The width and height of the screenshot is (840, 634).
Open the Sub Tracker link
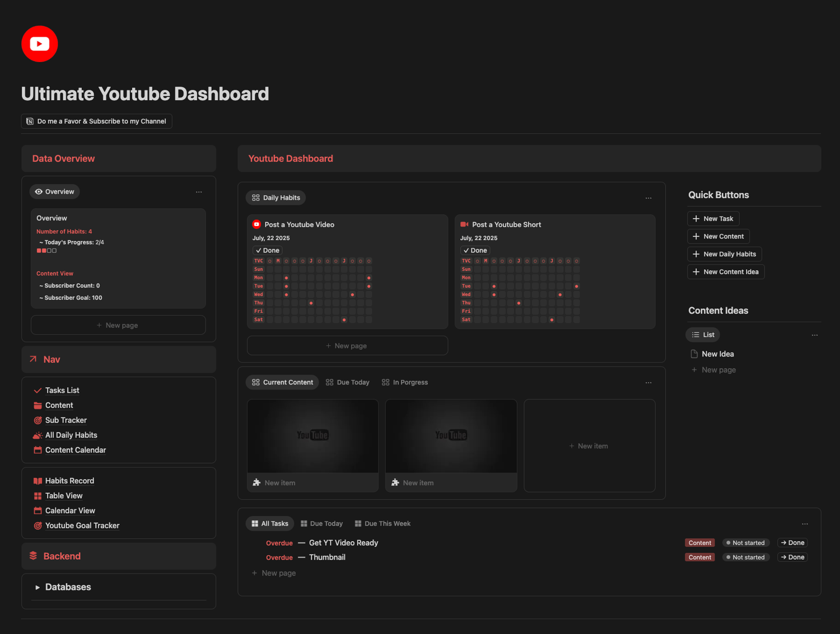click(x=66, y=420)
